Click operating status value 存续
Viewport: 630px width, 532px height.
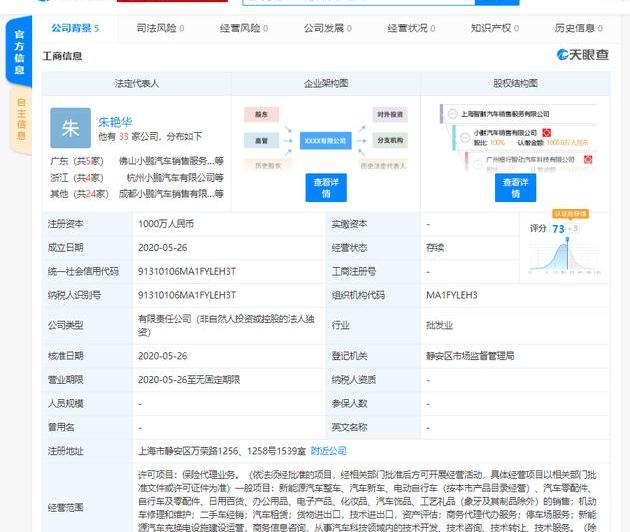coord(435,248)
